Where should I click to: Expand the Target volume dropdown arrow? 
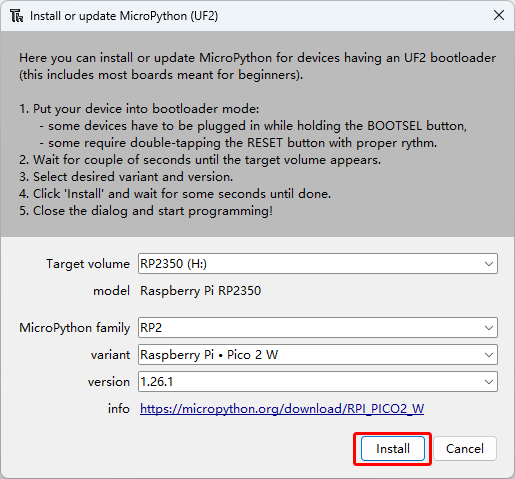[489, 264]
